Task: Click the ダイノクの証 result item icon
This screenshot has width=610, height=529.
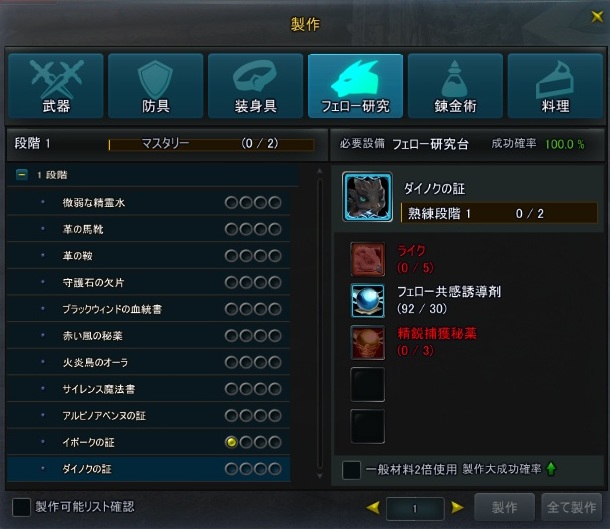Action: click(367, 197)
